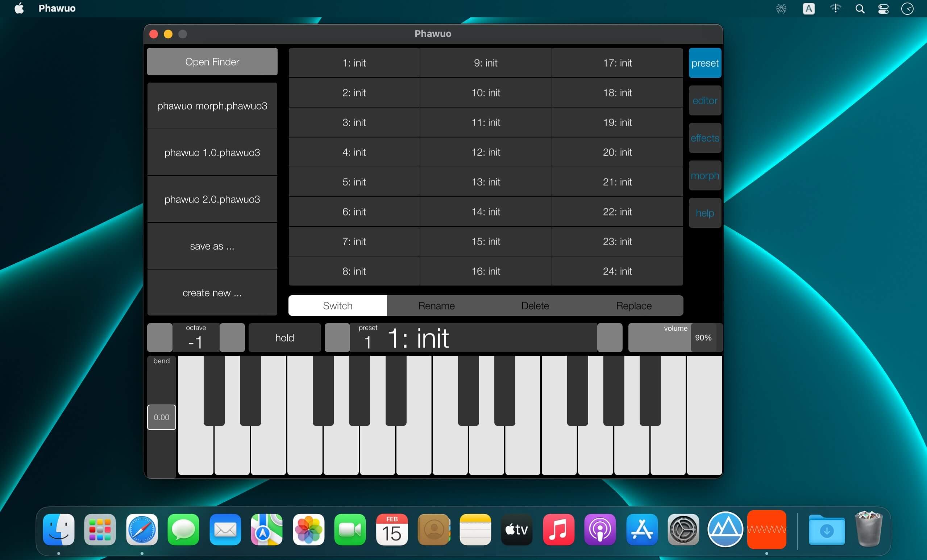Load phawuo morph.phawuo3 bank

[212, 106]
